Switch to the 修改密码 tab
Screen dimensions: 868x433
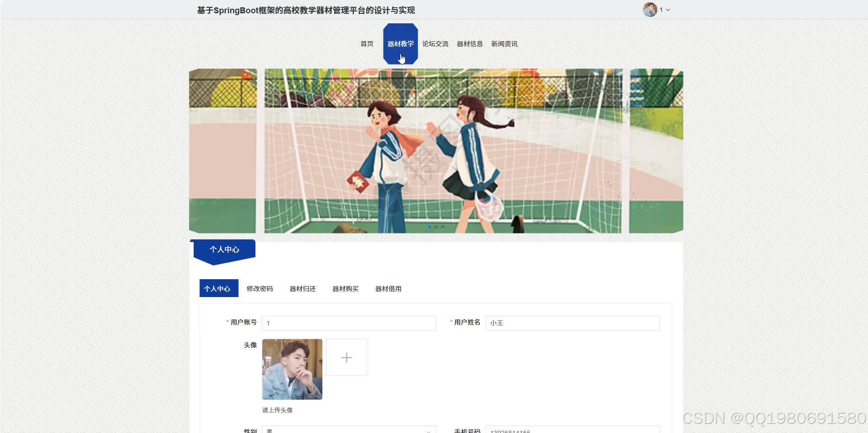[260, 288]
